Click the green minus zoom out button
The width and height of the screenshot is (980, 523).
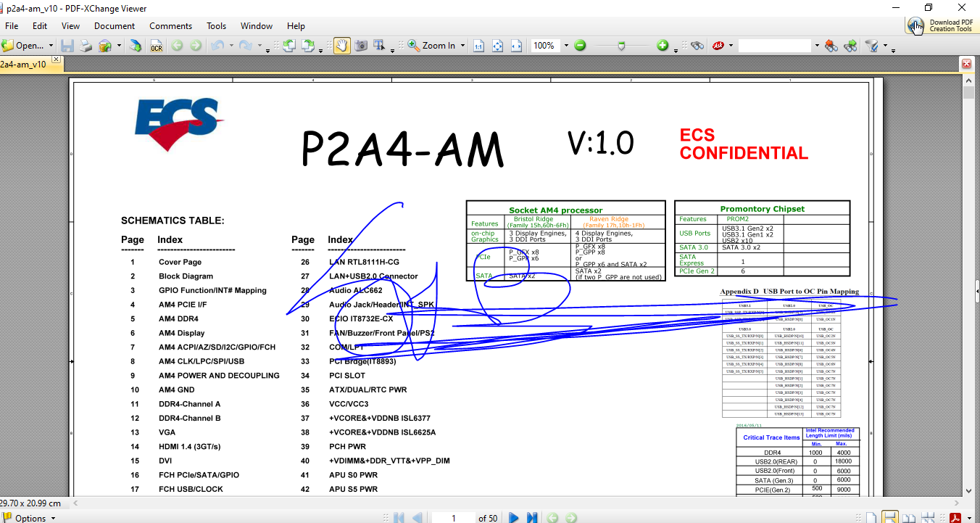pyautogui.click(x=580, y=46)
